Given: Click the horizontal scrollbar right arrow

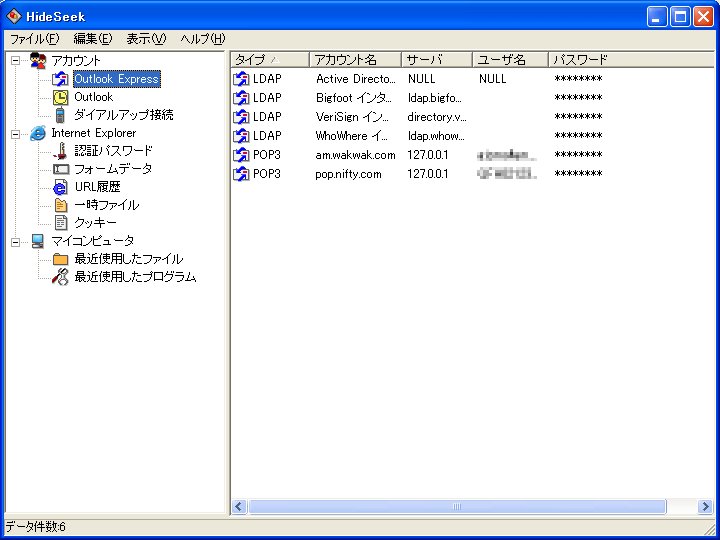Looking at the screenshot, I should pos(705,506).
